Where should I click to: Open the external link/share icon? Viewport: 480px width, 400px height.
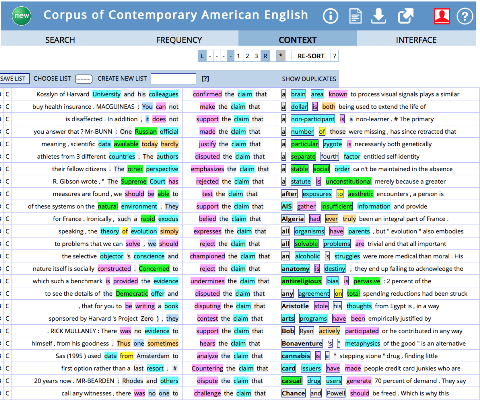coord(406,15)
